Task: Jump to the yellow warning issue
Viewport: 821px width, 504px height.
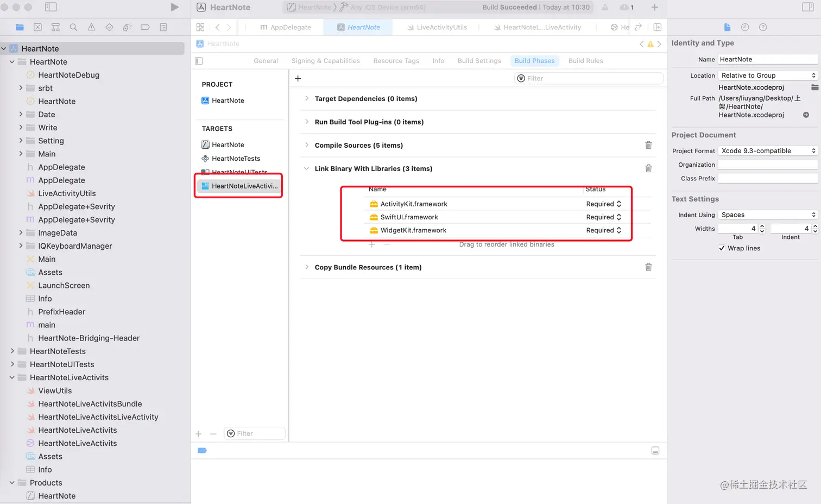Action: pos(650,44)
